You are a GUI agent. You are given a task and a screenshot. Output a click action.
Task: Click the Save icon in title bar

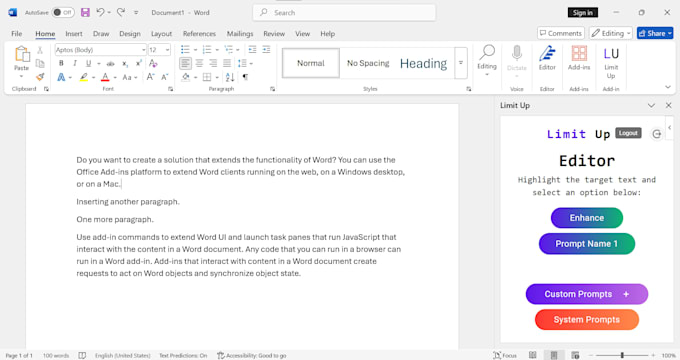coord(85,13)
